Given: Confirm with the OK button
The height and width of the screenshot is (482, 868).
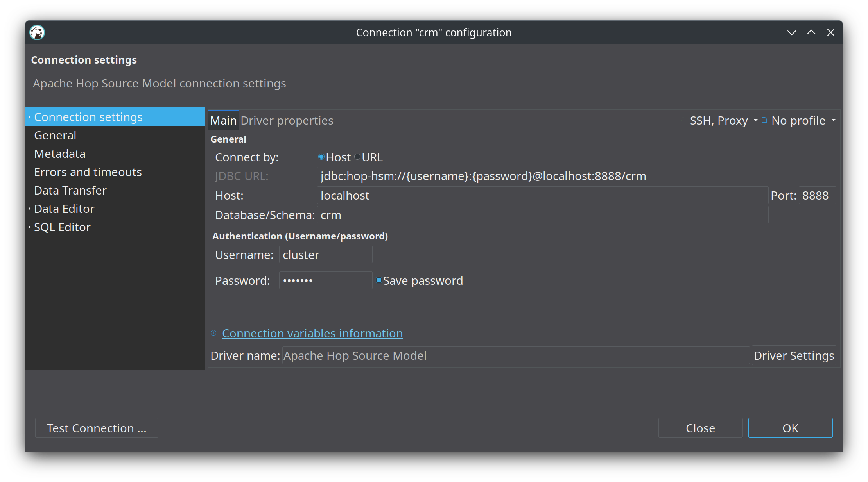Looking at the screenshot, I should [x=790, y=428].
